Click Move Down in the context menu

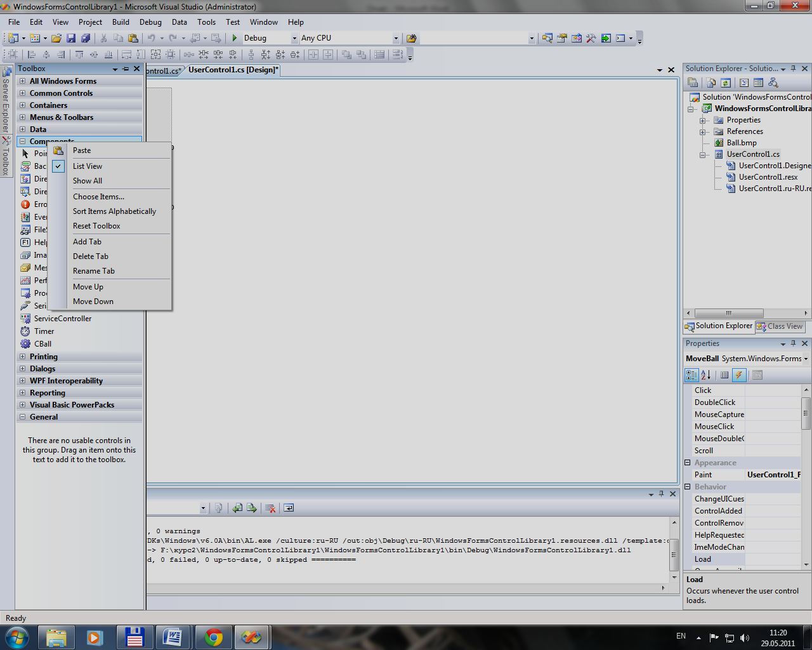pos(93,302)
